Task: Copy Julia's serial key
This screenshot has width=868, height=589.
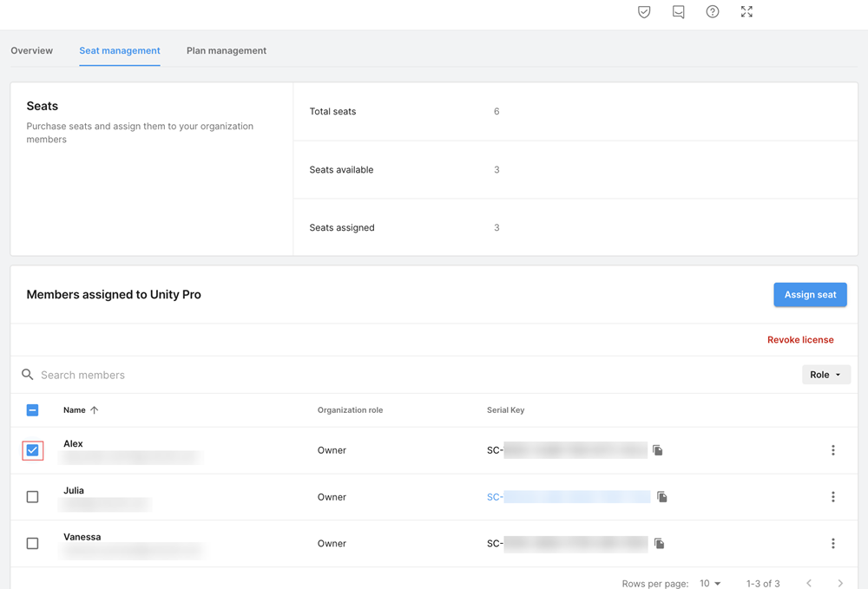Action: 662,497
